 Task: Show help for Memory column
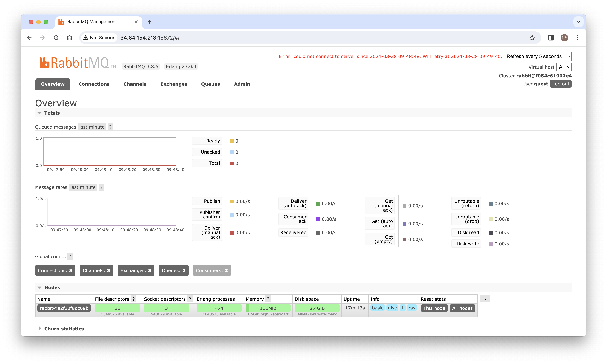268,299
